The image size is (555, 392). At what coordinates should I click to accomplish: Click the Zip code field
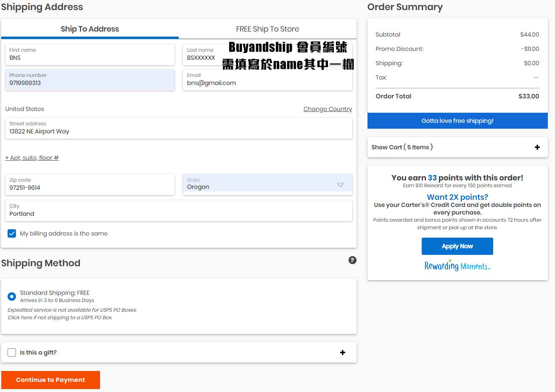[90, 185]
